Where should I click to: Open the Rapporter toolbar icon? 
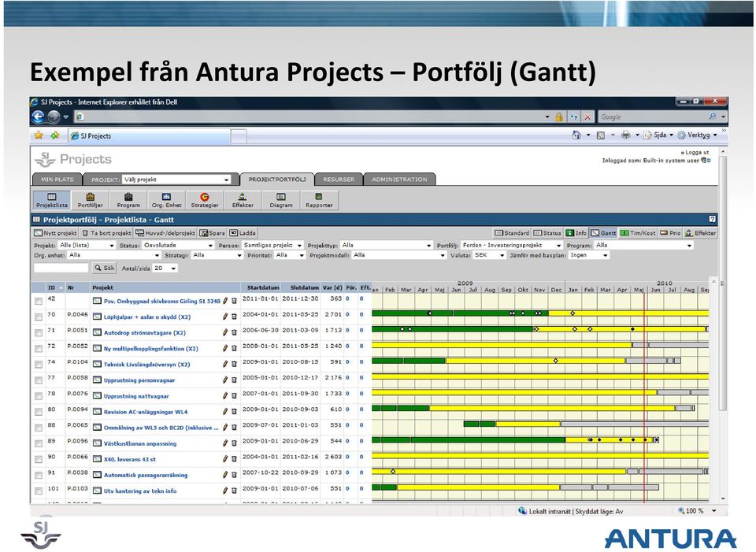tap(319, 200)
